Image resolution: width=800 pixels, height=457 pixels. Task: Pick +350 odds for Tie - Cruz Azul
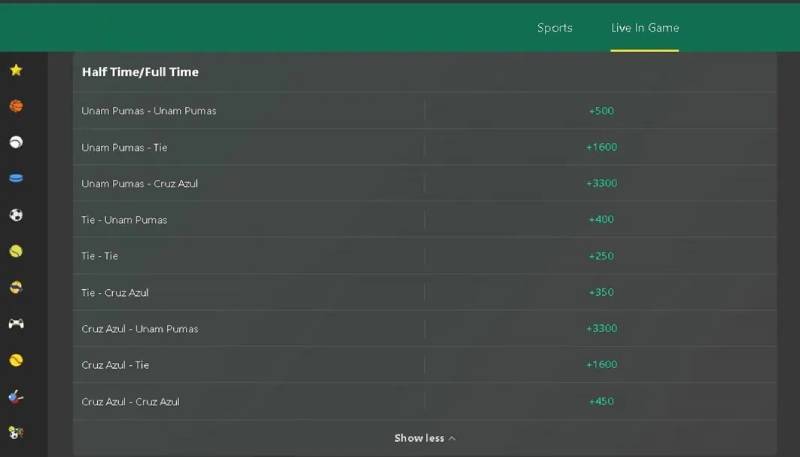[601, 292]
